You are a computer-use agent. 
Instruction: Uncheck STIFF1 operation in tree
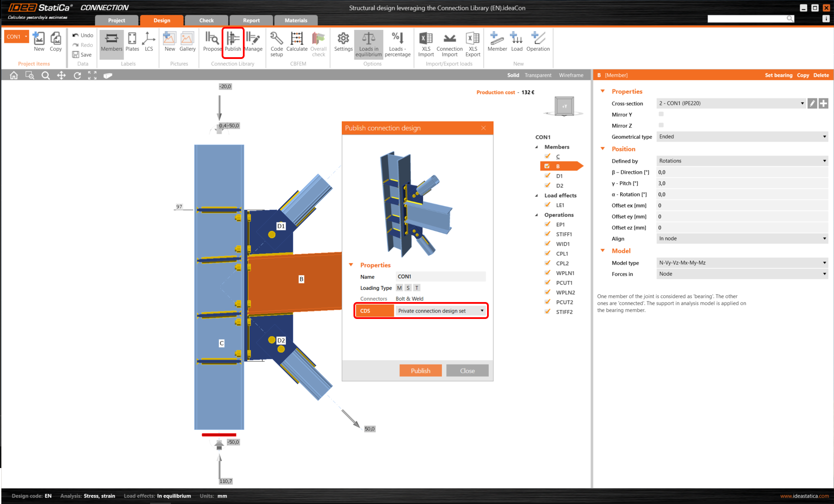(x=548, y=234)
